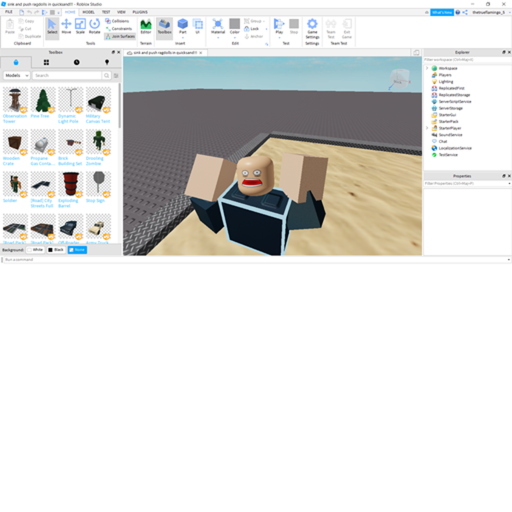
Task: Open the Color swatch picker
Action: (x=235, y=26)
